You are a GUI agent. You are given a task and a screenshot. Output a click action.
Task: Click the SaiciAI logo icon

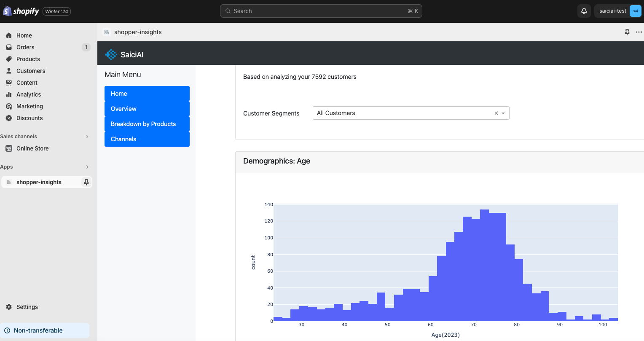pos(111,54)
